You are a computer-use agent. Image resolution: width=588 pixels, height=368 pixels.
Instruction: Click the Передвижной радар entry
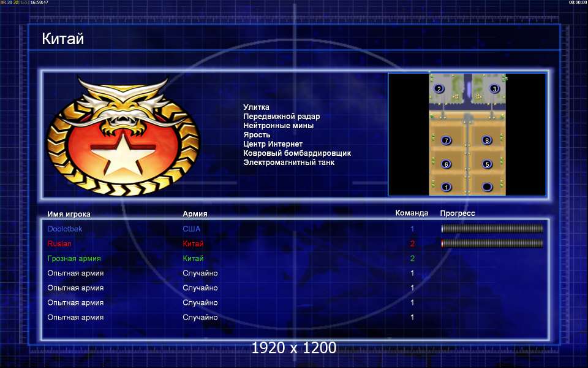click(282, 117)
